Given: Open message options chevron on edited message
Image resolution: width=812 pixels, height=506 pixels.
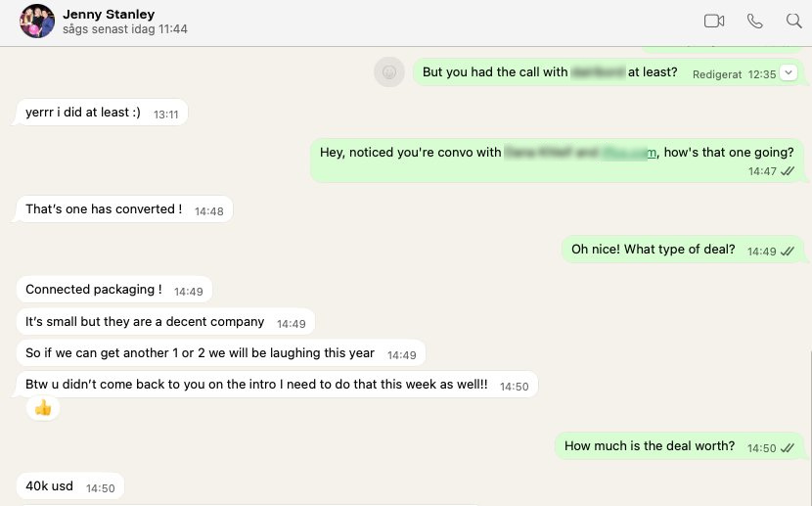Looking at the screenshot, I should coord(789,72).
